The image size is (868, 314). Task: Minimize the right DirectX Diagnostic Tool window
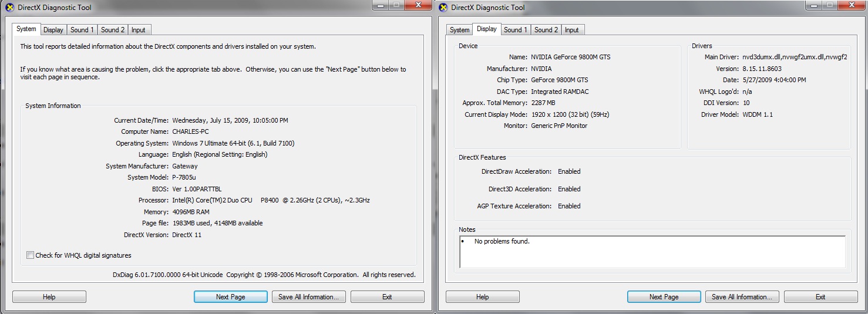click(x=815, y=5)
